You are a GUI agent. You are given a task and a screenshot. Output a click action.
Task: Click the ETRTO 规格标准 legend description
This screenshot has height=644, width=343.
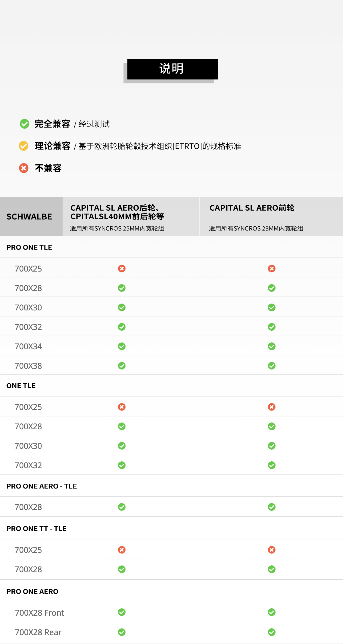pyautogui.click(x=160, y=146)
